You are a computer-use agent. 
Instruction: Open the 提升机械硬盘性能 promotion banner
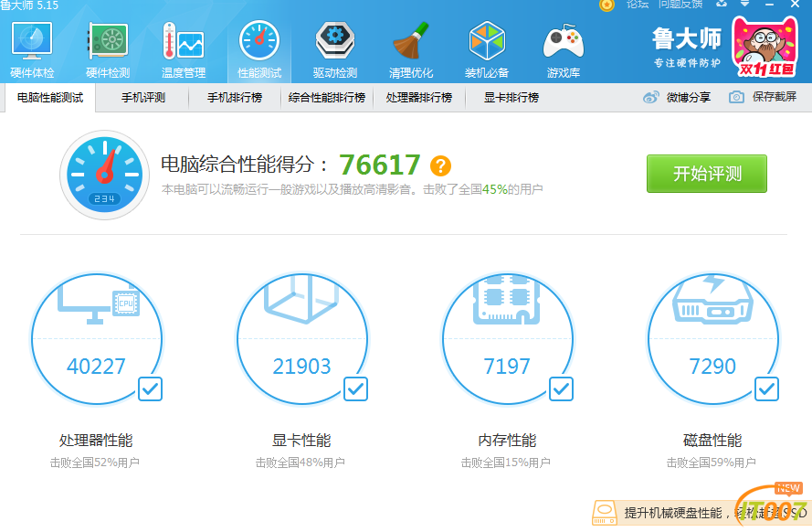[701, 513]
